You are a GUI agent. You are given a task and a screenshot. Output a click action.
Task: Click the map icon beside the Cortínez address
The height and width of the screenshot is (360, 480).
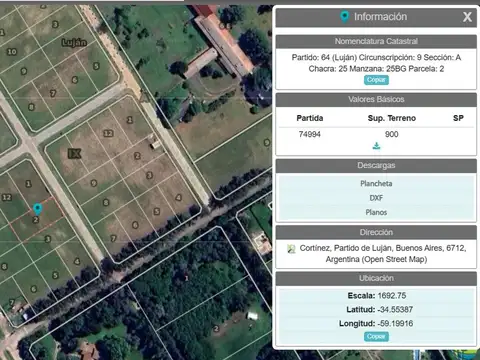tap(291, 249)
